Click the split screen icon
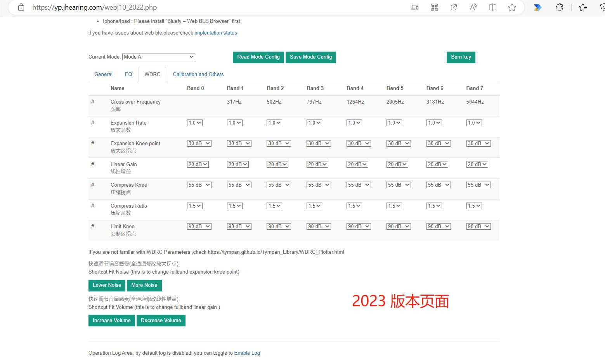This screenshot has height=364, width=605. [492, 7]
